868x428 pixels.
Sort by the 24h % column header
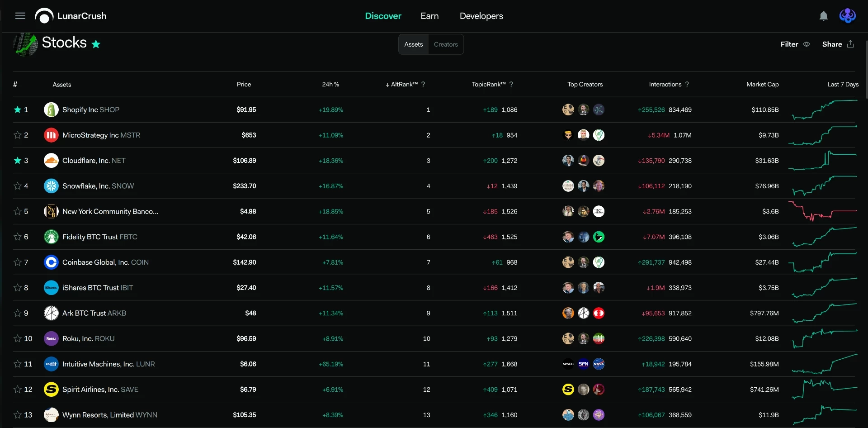click(330, 85)
